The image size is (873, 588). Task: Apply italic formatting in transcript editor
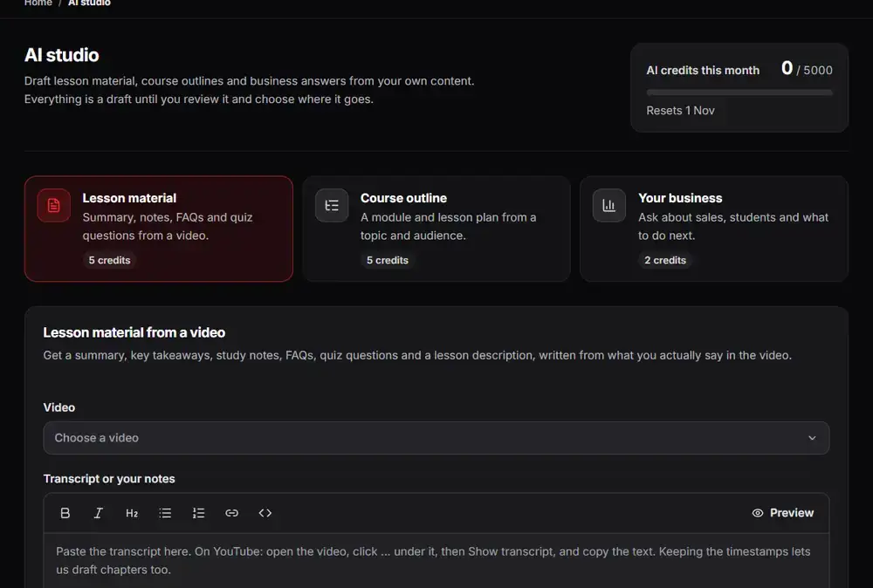[x=98, y=513]
